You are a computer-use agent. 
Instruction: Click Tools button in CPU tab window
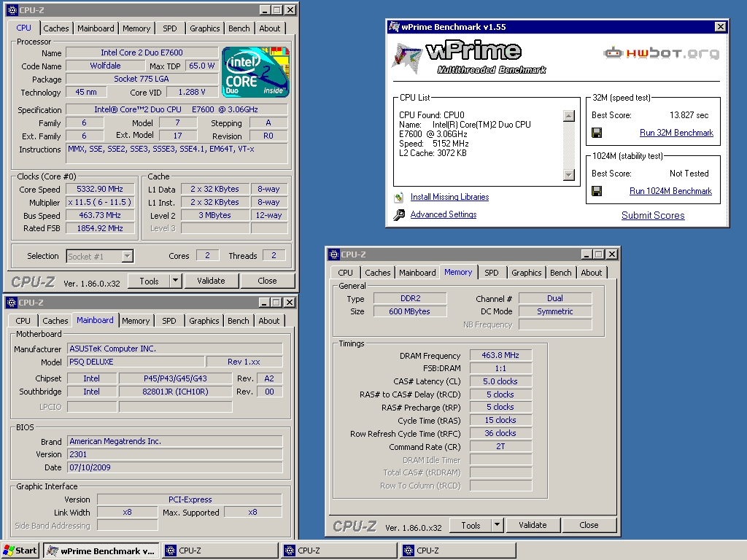149,281
